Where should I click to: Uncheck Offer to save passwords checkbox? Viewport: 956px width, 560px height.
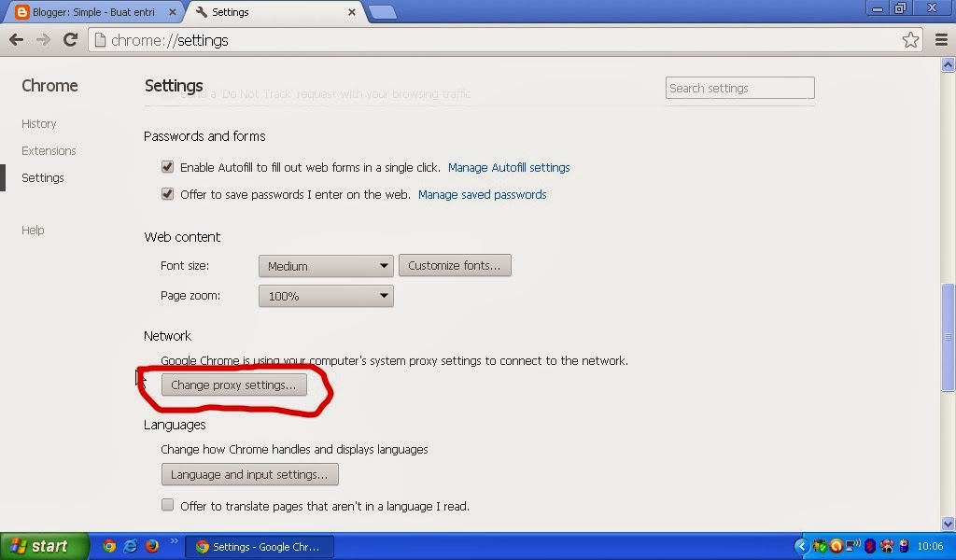point(167,194)
